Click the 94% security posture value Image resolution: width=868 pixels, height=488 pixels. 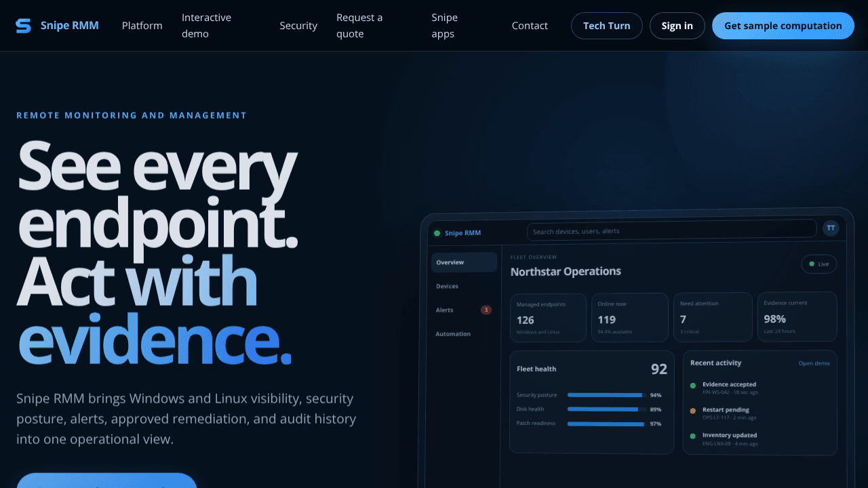click(x=656, y=395)
